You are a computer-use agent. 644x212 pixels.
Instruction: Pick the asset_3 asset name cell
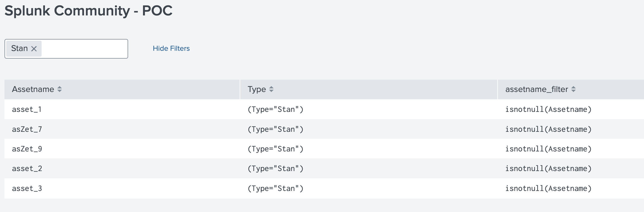coord(27,188)
